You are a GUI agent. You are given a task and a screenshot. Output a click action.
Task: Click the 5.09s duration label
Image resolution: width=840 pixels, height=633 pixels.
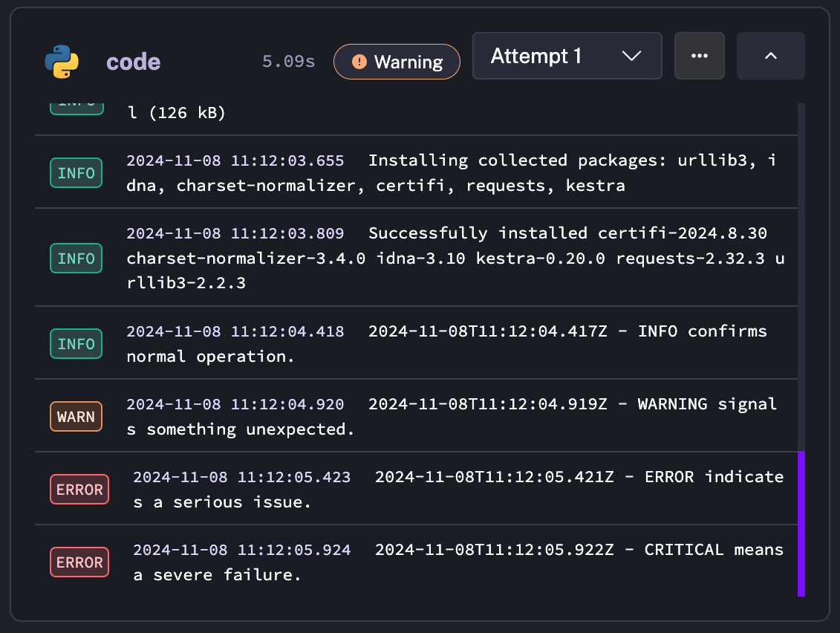tap(288, 62)
